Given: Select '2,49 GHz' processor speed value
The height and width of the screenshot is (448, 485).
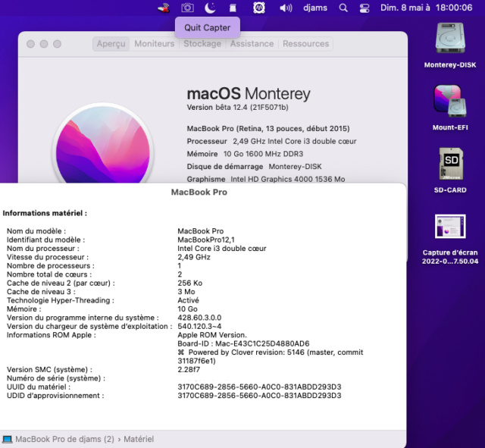Looking at the screenshot, I should tap(194, 257).
